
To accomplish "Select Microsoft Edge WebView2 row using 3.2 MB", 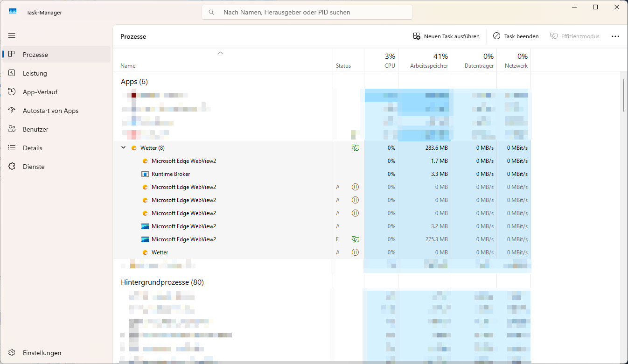I will (x=322, y=226).
